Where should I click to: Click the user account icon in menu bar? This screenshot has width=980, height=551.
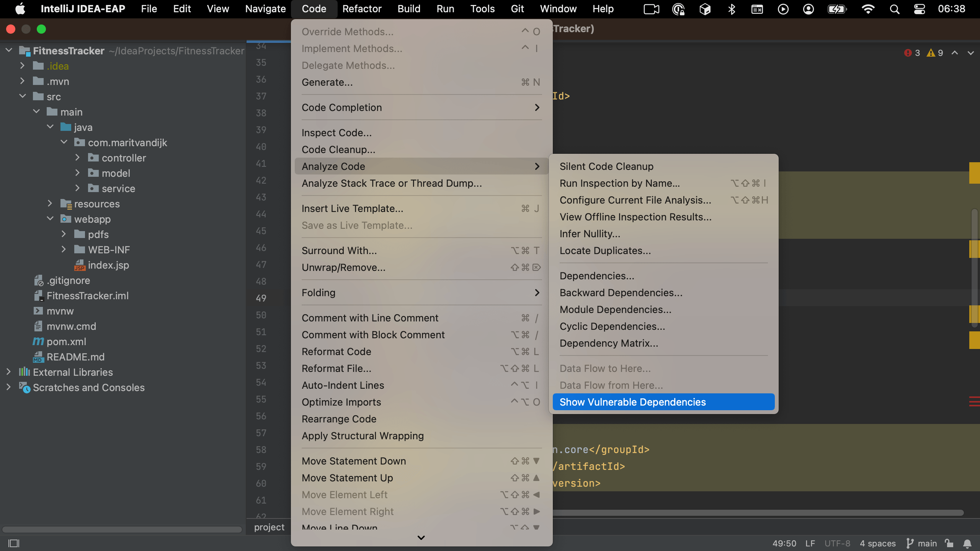tap(808, 9)
